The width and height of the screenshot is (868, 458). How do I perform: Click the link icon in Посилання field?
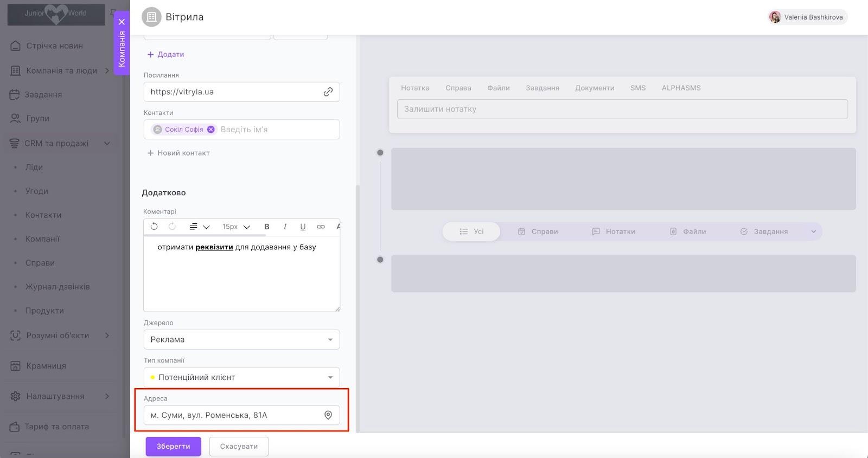[328, 92]
